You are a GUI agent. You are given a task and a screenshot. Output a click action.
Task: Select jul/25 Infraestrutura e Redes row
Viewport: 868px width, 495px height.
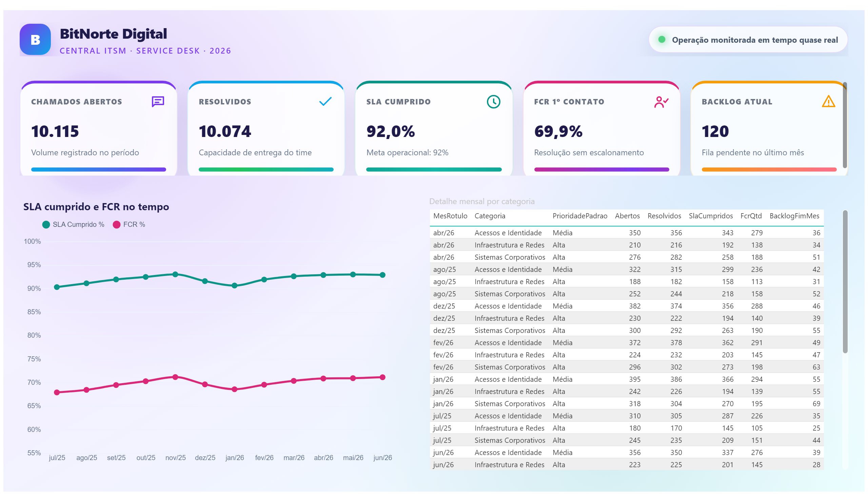[626, 428]
